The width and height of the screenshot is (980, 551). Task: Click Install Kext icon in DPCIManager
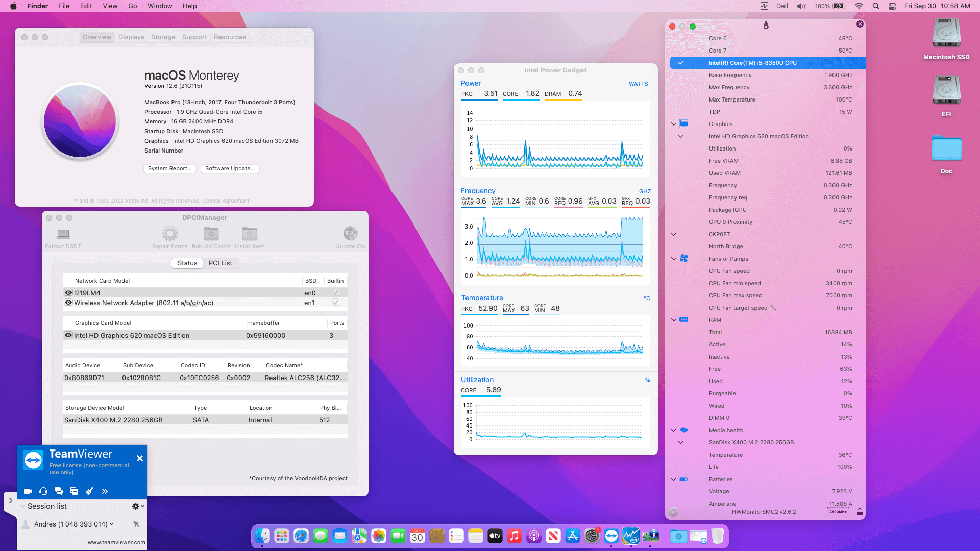tap(250, 234)
